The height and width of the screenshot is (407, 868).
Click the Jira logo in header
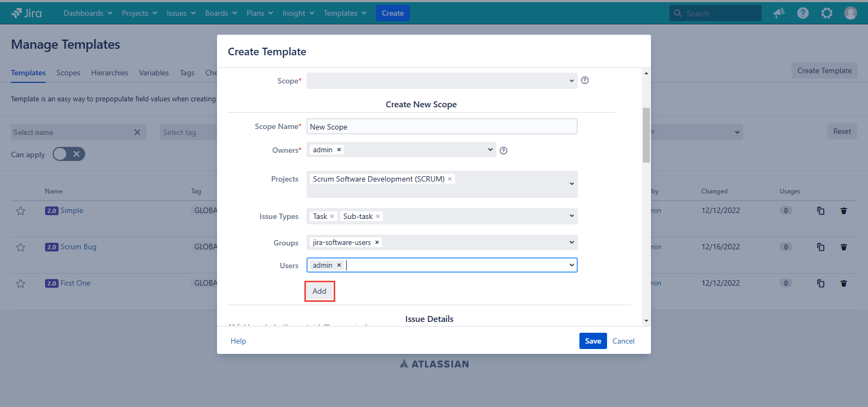point(27,13)
